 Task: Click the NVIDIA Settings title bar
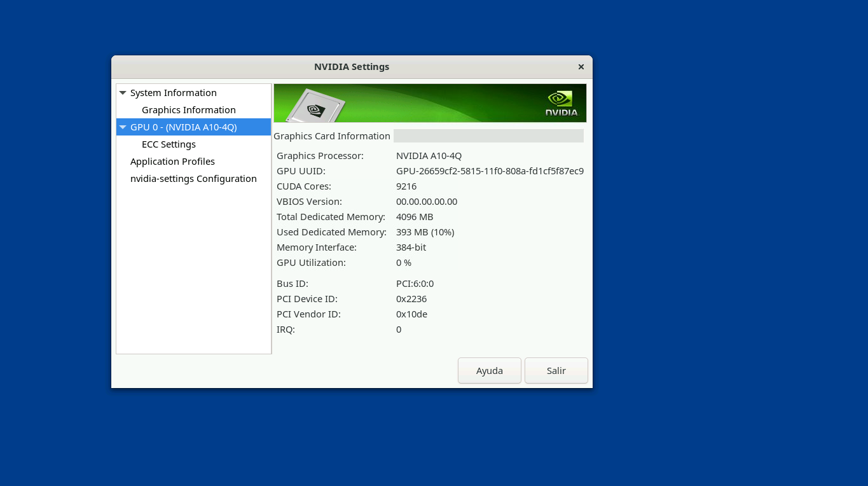(351, 67)
